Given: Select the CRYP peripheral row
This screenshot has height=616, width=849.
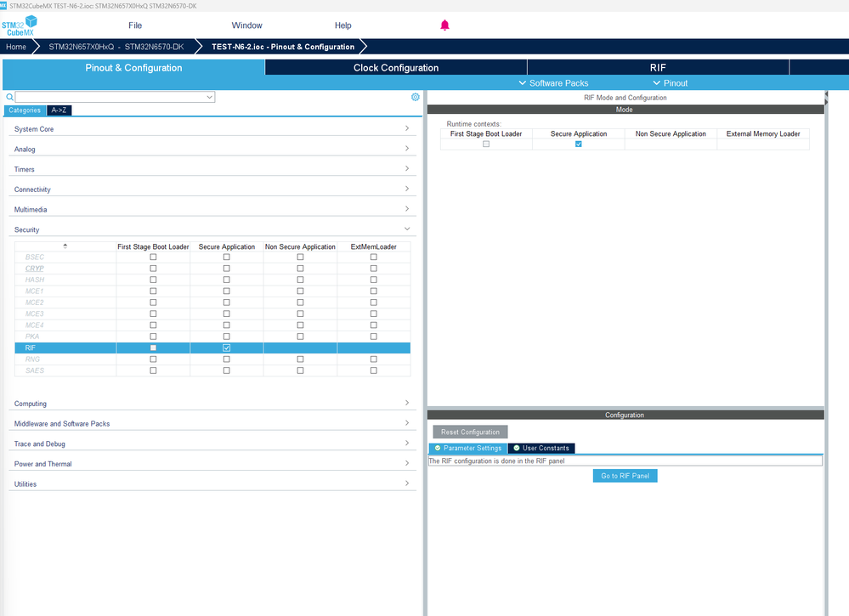Looking at the screenshot, I should point(212,268).
